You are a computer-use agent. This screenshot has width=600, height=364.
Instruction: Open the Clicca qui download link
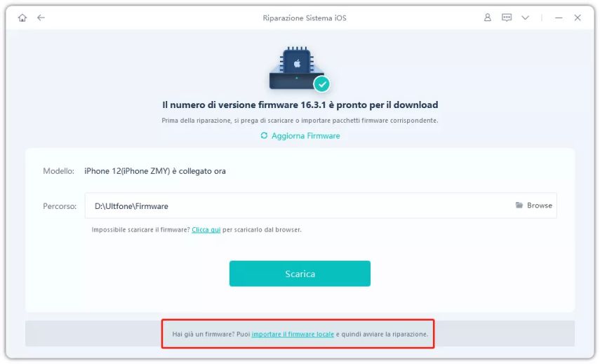206,230
